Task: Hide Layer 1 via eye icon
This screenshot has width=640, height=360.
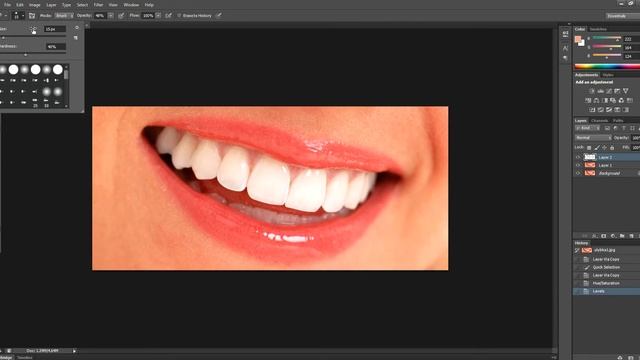Action: (578, 165)
